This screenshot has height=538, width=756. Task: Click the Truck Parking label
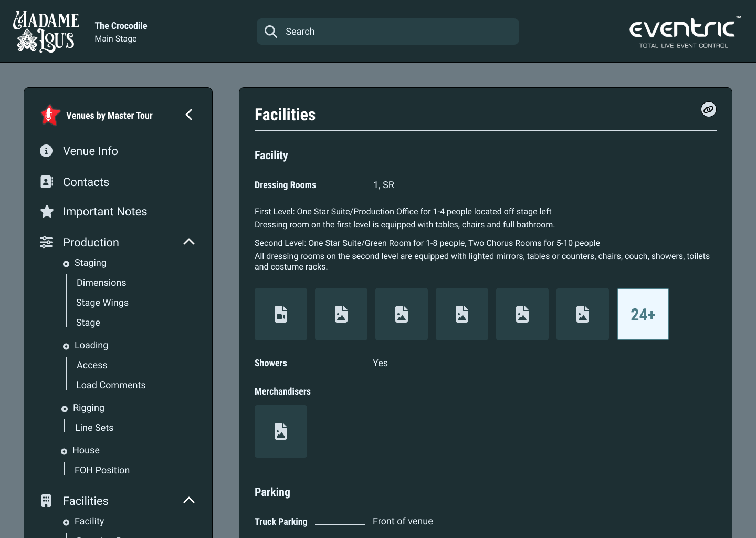pyautogui.click(x=281, y=522)
